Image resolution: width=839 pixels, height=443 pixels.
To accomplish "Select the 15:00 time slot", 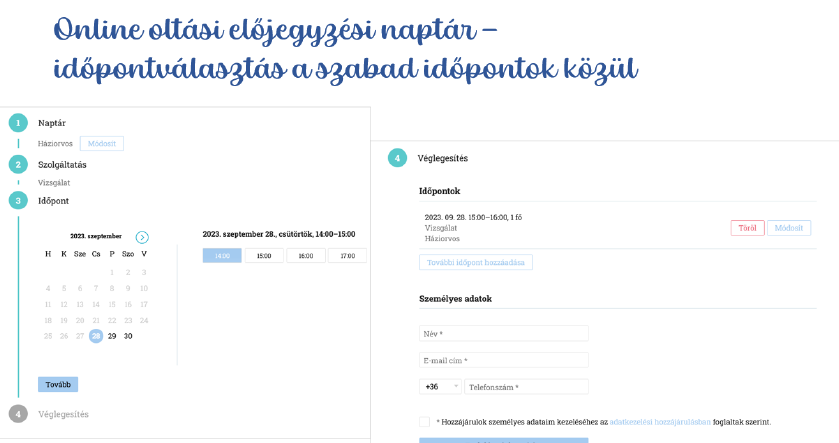I will click(x=264, y=256).
